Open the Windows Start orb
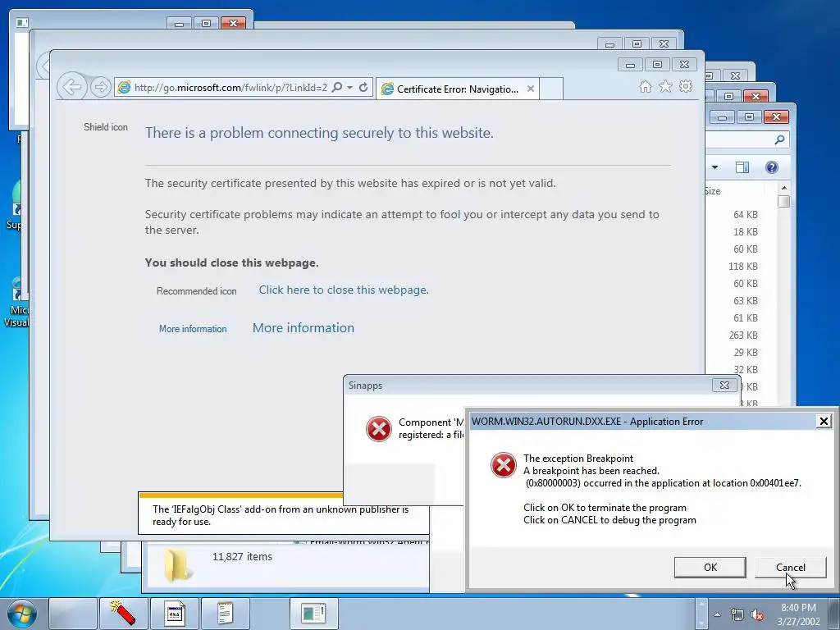The image size is (840, 630). tap(22, 614)
